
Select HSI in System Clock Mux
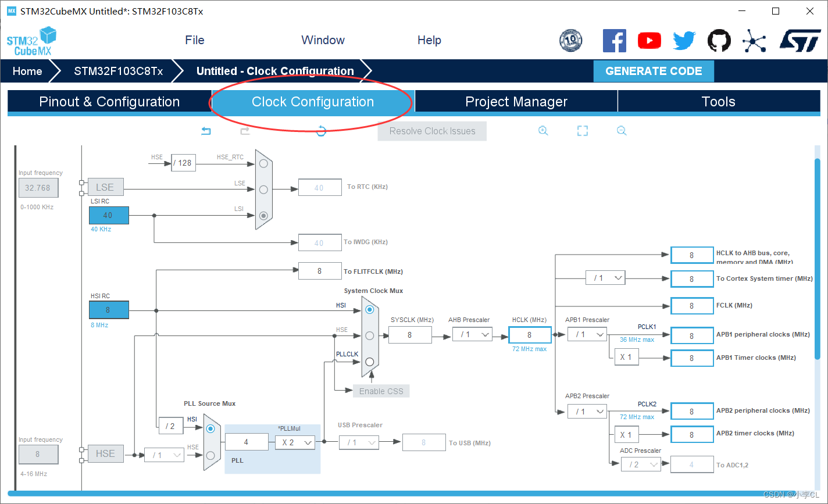coord(369,310)
